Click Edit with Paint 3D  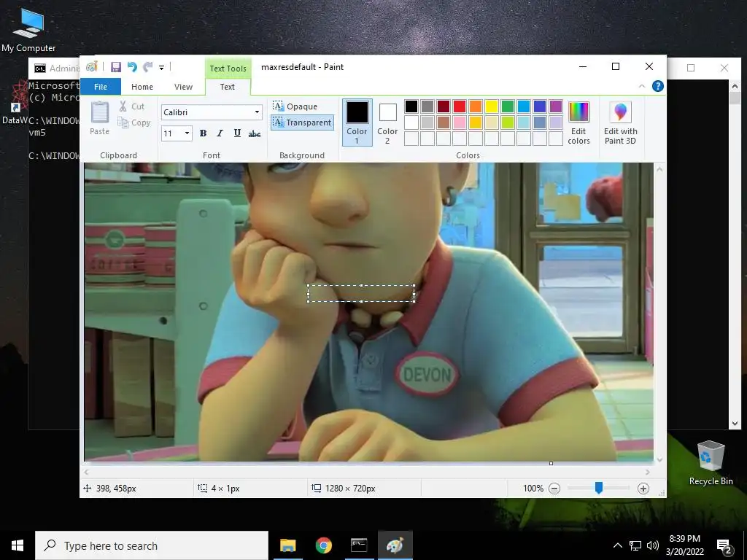coord(620,122)
